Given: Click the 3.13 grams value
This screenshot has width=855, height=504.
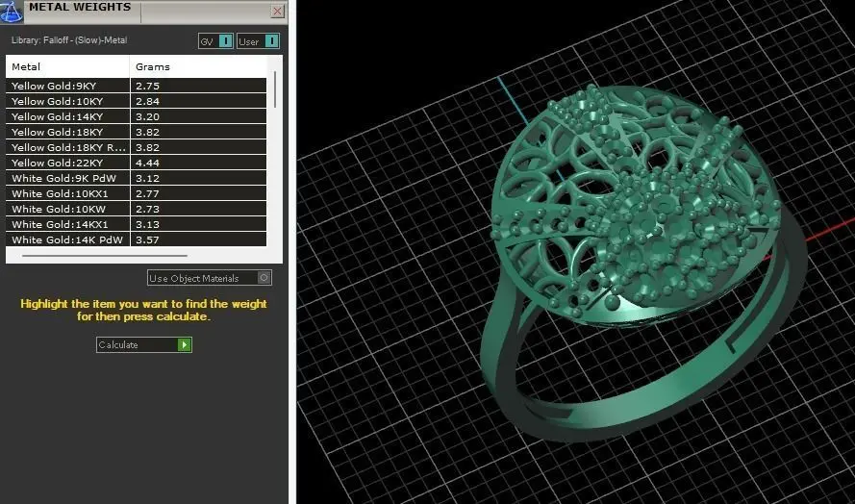Looking at the screenshot, I should pyautogui.click(x=147, y=224).
